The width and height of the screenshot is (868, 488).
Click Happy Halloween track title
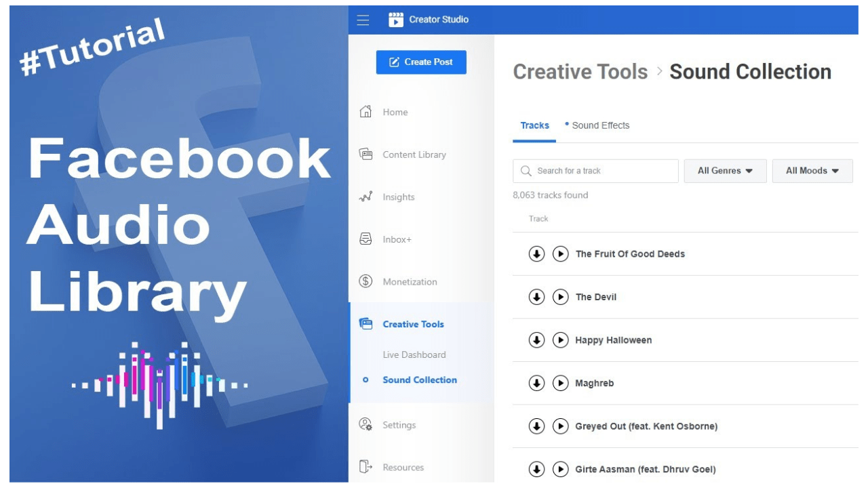tap(614, 340)
